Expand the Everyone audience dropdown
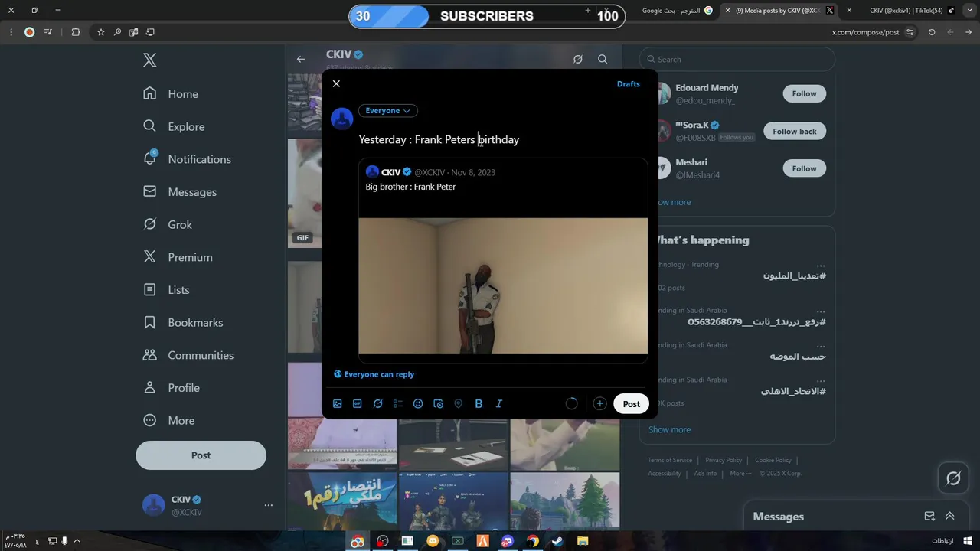Viewport: 980px width, 551px height. click(387, 111)
